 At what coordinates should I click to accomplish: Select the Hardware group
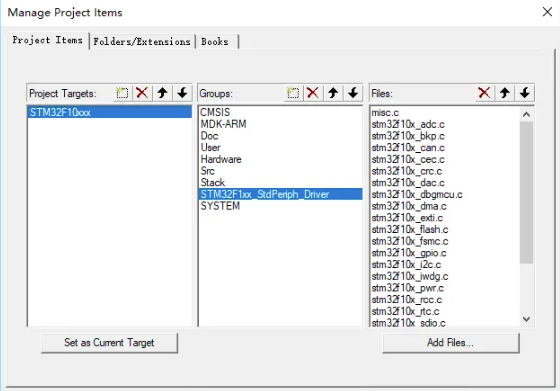point(280,159)
